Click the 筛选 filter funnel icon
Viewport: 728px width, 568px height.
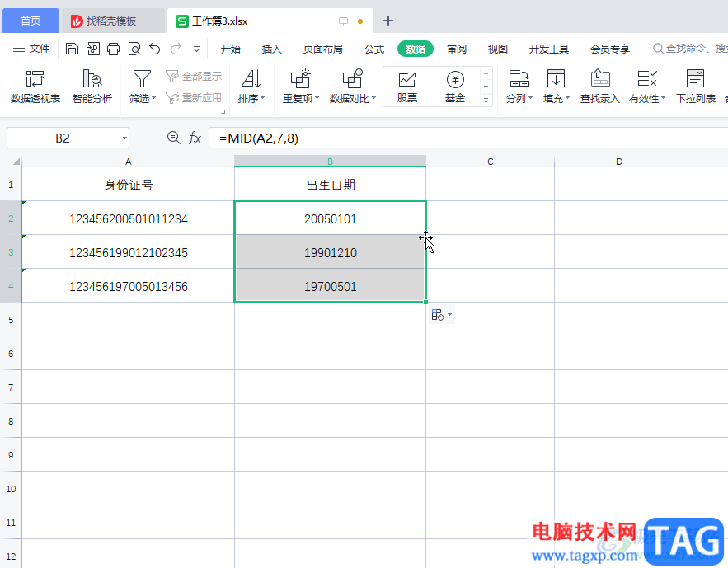[142, 79]
